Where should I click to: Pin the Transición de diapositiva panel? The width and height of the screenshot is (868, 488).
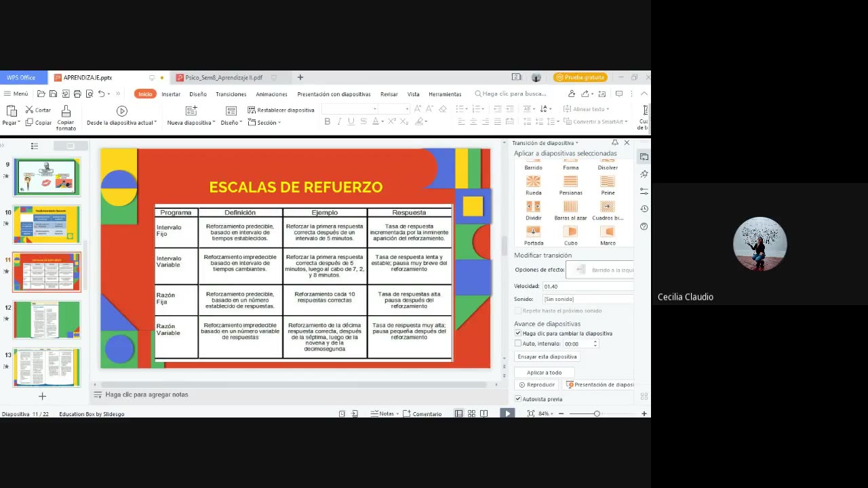[615, 143]
